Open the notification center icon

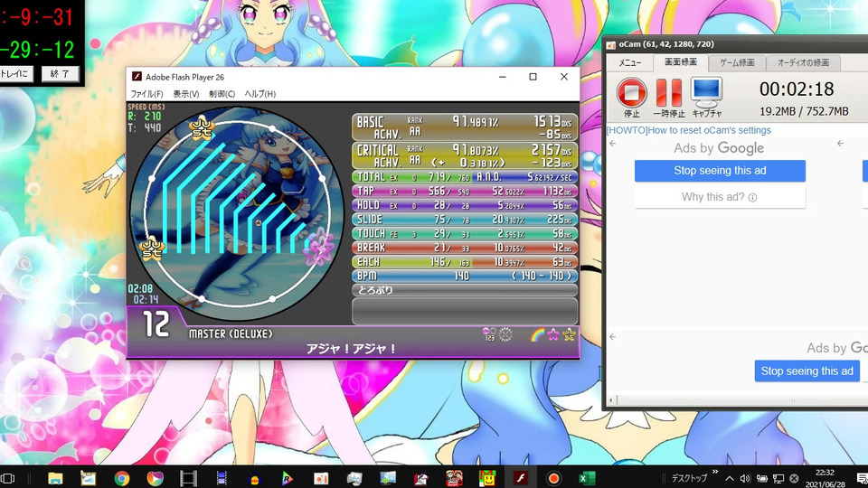(862, 479)
